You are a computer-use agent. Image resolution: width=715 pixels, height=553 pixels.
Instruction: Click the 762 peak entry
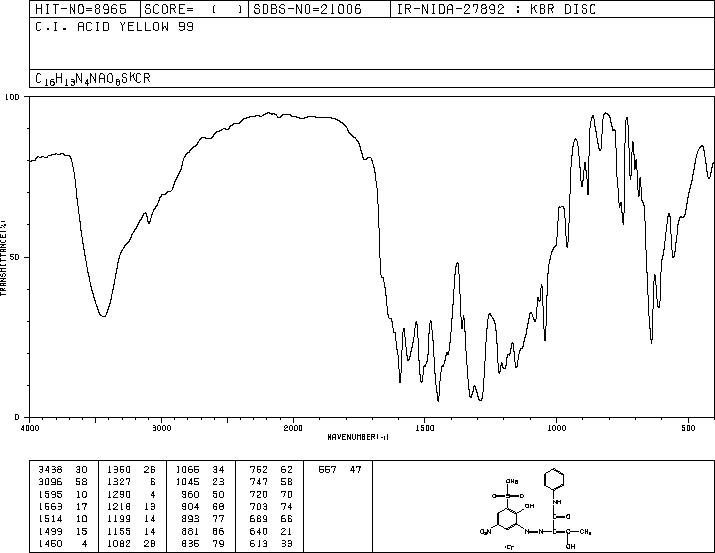pyautogui.click(x=271, y=470)
